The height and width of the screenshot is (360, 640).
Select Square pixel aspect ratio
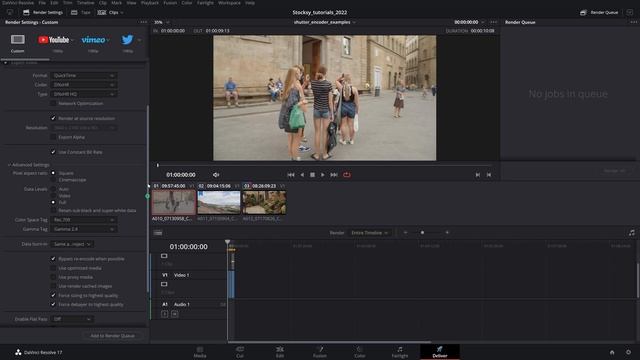pyautogui.click(x=53, y=173)
